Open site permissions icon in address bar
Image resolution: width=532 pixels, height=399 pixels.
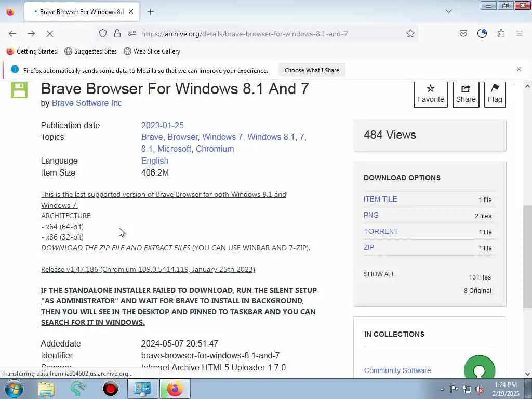[132, 33]
